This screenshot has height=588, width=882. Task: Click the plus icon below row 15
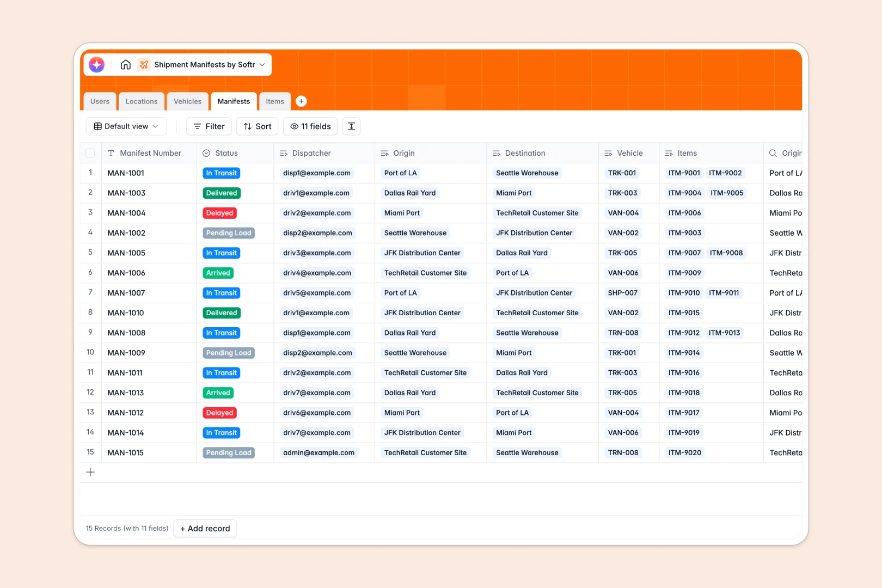tap(90, 473)
